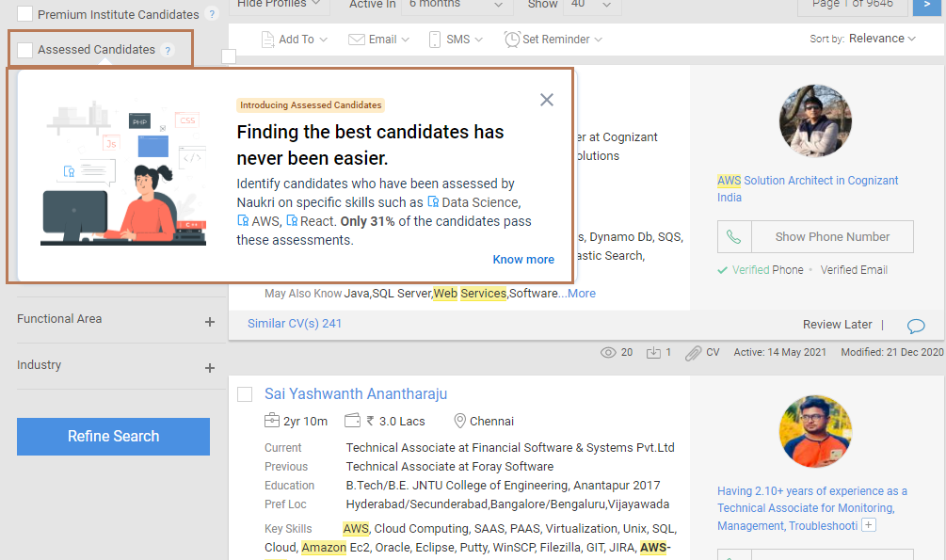Expand the Industry filter
Screen dimensions: 946x560
point(209,367)
